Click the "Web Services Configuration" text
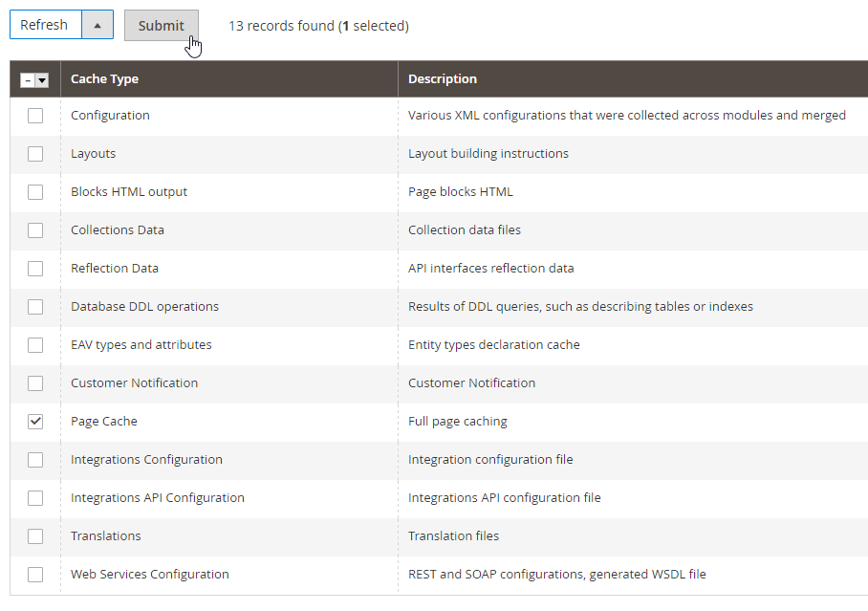 tap(150, 574)
